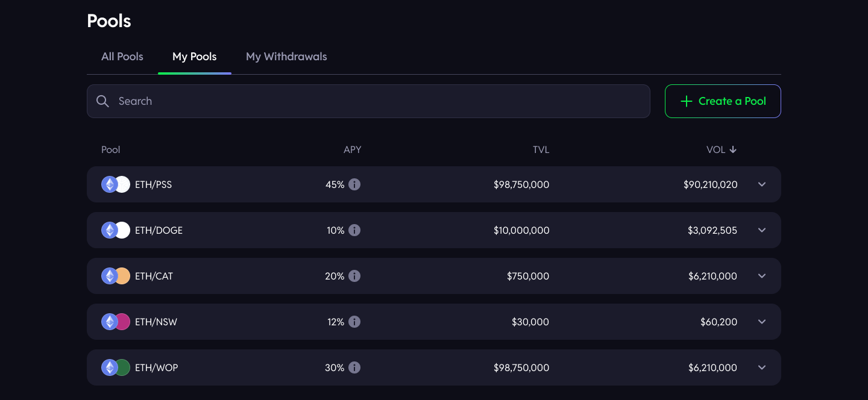Click the ETH/PSS token pair icon
Screen dimensions: 868x400
click(116, 184)
